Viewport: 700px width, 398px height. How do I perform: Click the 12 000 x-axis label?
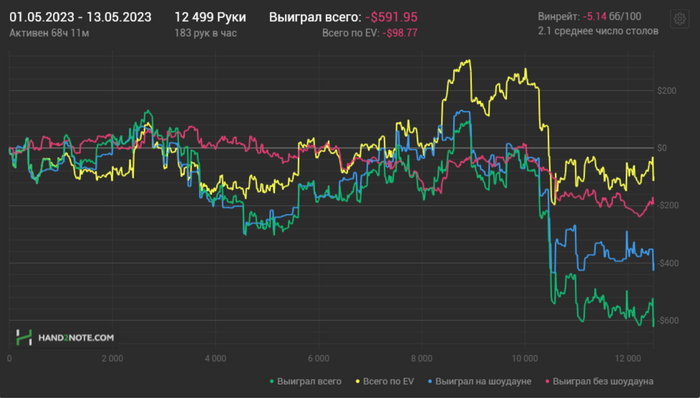(628, 358)
